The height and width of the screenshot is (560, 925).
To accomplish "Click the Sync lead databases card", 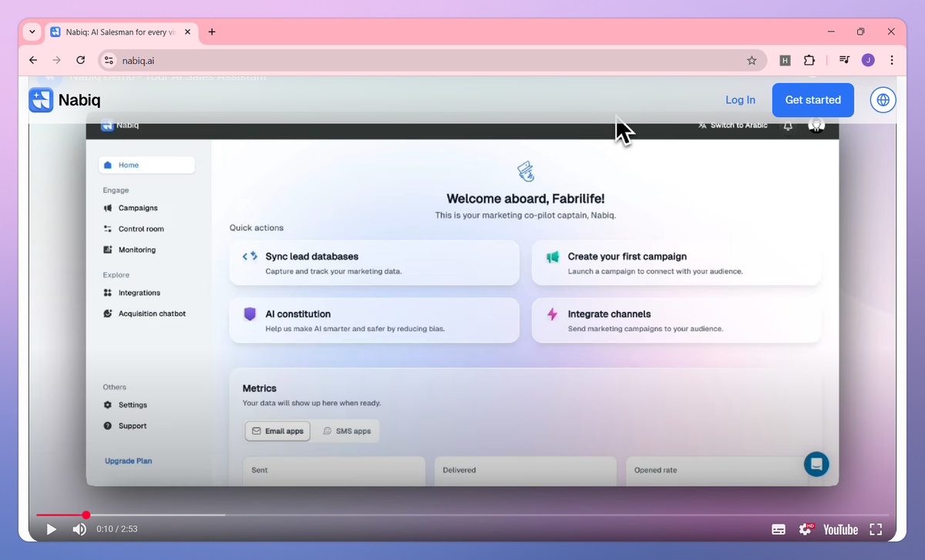I will pos(374,263).
